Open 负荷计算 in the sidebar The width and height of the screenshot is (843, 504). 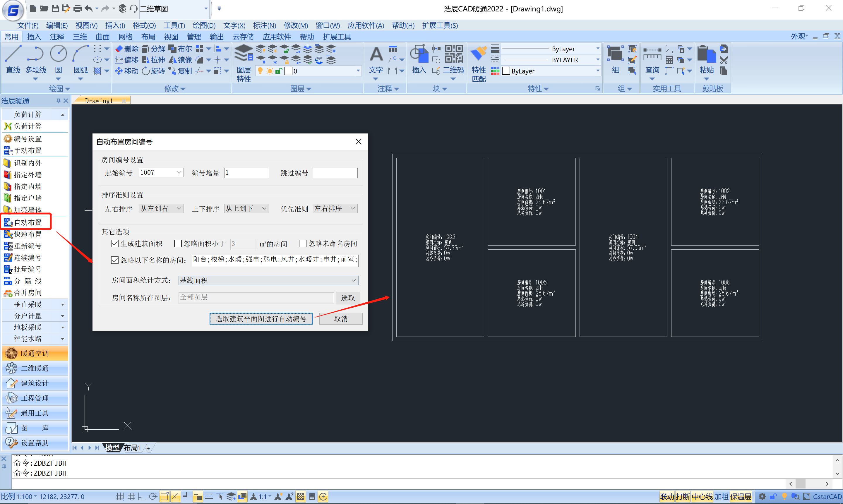click(28, 126)
